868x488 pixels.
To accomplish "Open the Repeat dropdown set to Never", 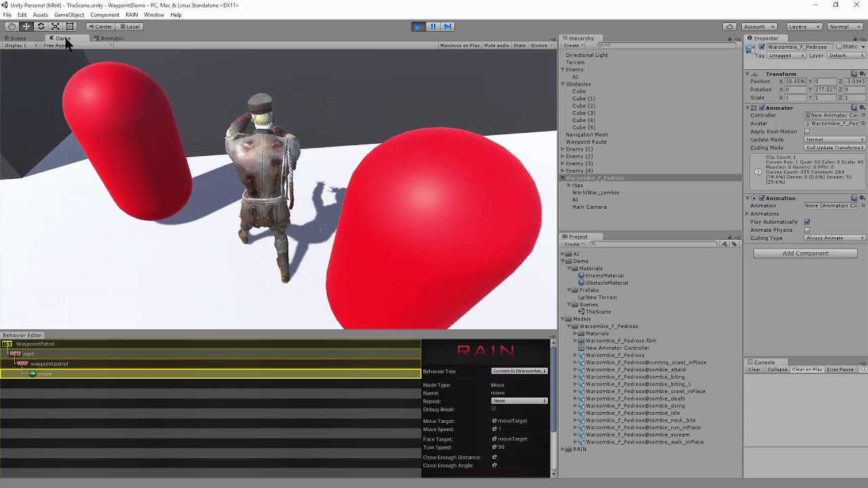I will (x=519, y=401).
